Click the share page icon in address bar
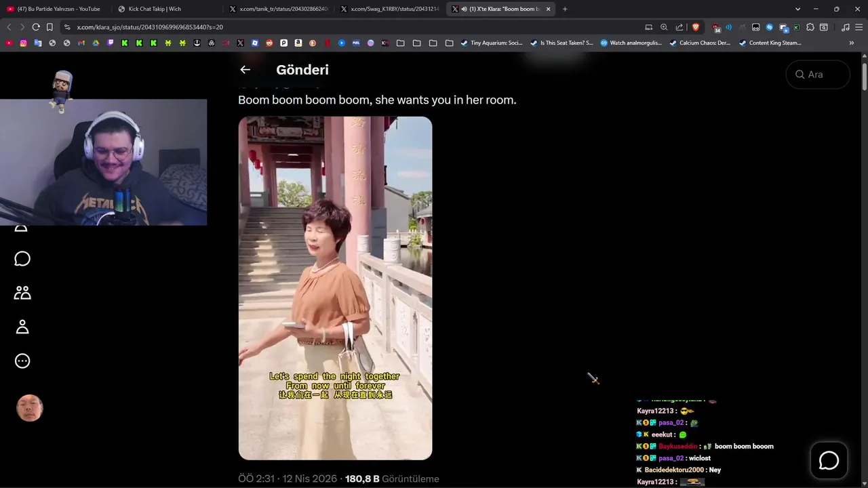This screenshot has width=868, height=488. tap(679, 27)
